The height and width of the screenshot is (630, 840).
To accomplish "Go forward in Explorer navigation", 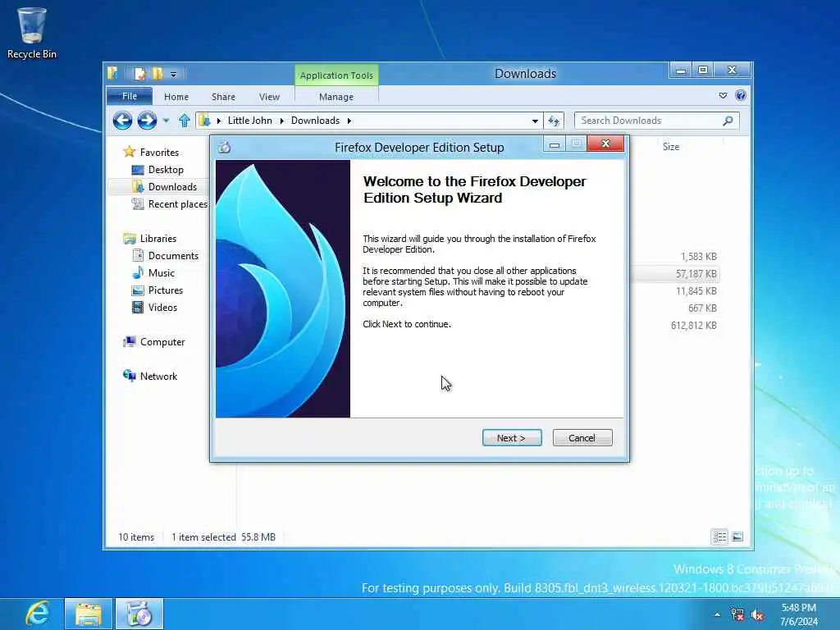I will coord(147,121).
